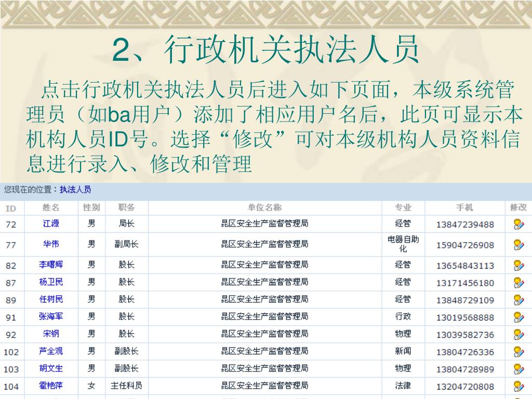
Task: Select the 杨卫民 name link
Action: (x=51, y=282)
